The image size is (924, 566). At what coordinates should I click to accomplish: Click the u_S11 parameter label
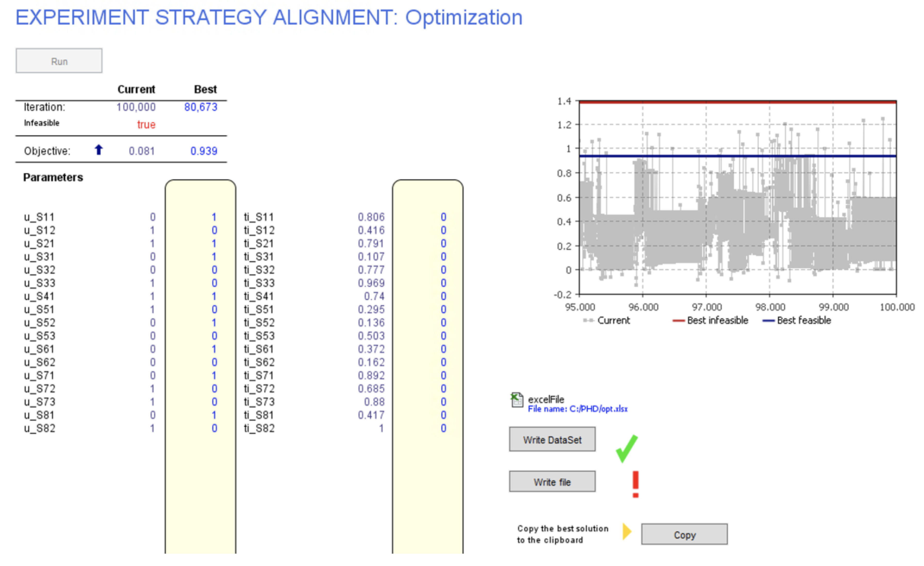(x=39, y=217)
